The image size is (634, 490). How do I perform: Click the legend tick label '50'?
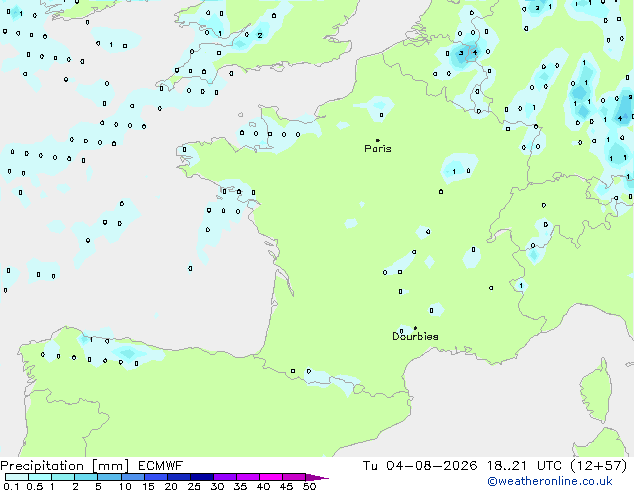point(309,486)
